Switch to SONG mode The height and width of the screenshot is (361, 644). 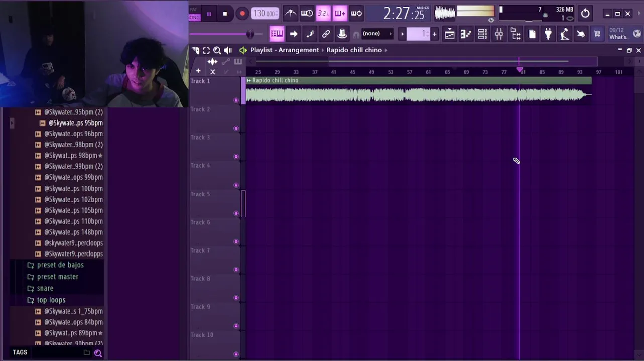pyautogui.click(x=194, y=18)
